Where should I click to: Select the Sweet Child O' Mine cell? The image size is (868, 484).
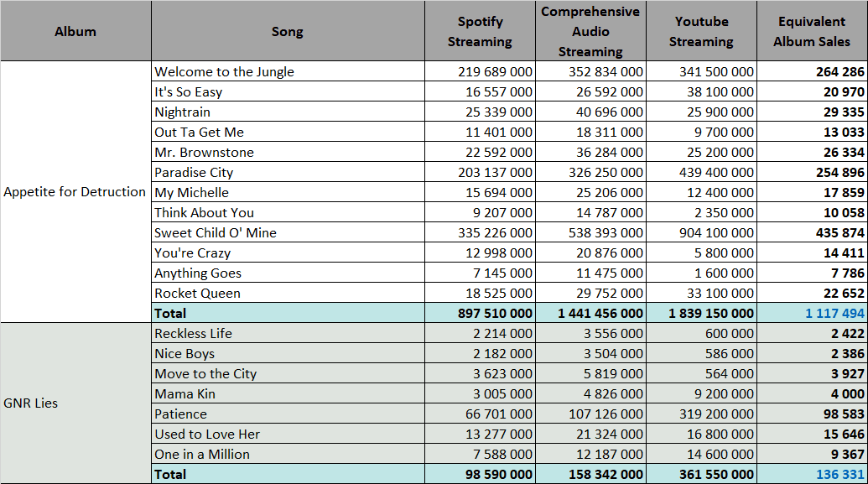pyautogui.click(x=288, y=232)
